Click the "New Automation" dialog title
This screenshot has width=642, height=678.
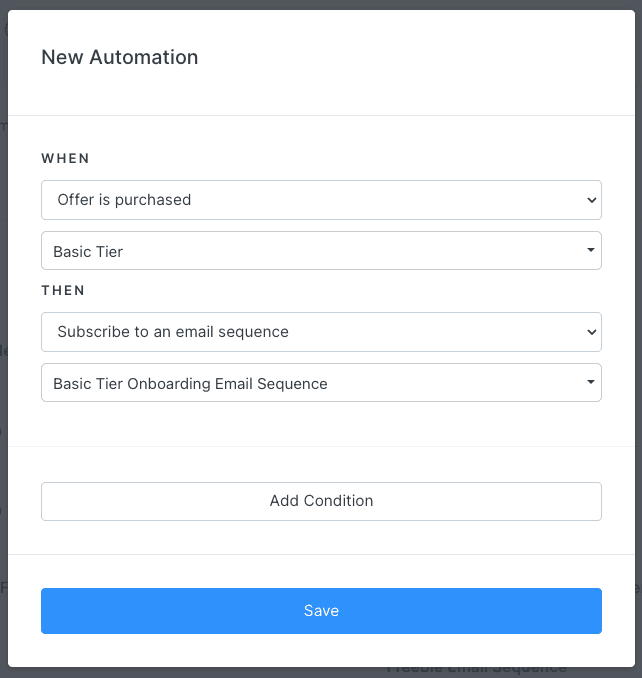point(119,57)
